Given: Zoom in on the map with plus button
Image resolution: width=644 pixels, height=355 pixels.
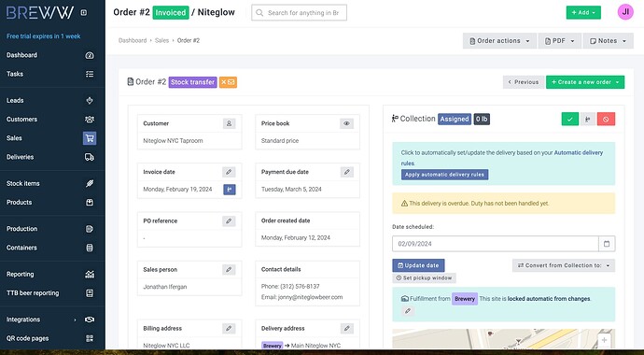Looking at the screenshot, I should (604, 340).
